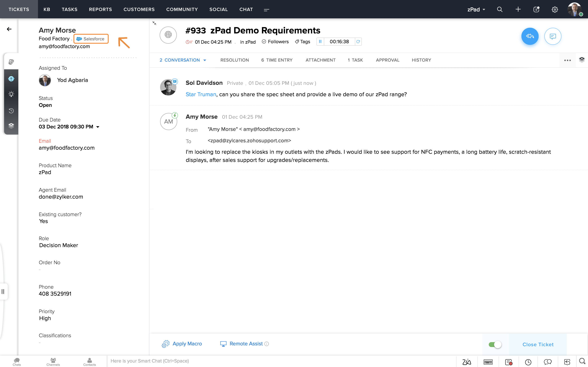Open the Due Date dropdown arrow
Screen dimensions: 588x367
(98, 127)
